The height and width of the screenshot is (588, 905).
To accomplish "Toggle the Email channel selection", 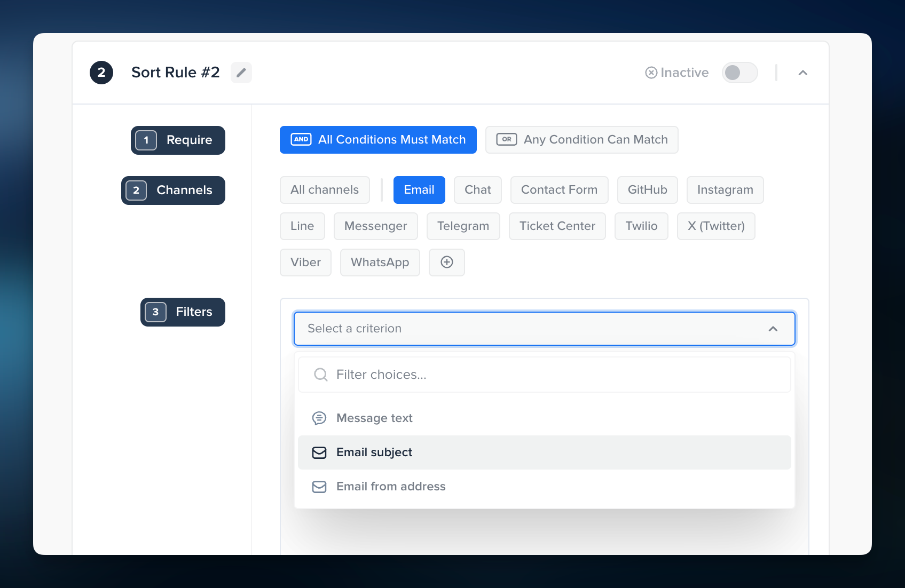I will (x=419, y=189).
